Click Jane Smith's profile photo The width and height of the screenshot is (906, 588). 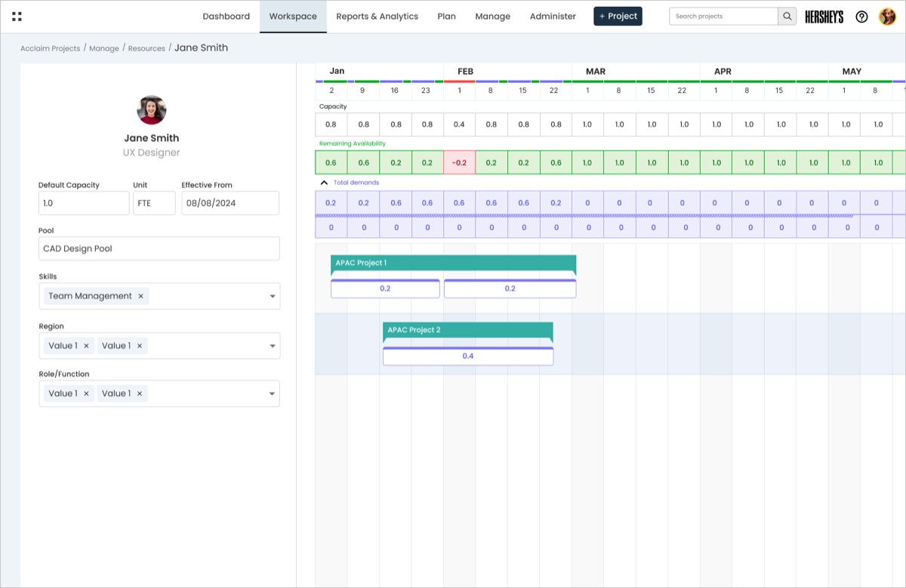tap(152, 110)
